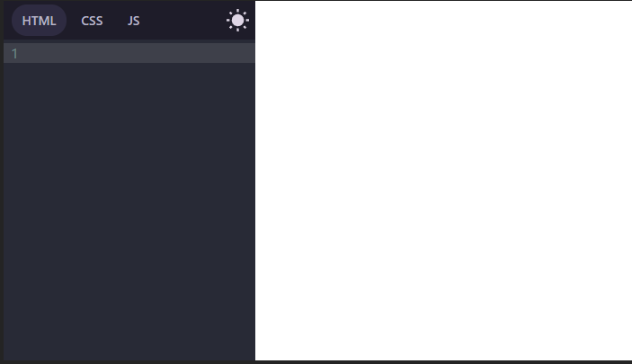Screen dimensions: 632x364
Task: Show the JavaScript code panel
Action: tap(133, 21)
